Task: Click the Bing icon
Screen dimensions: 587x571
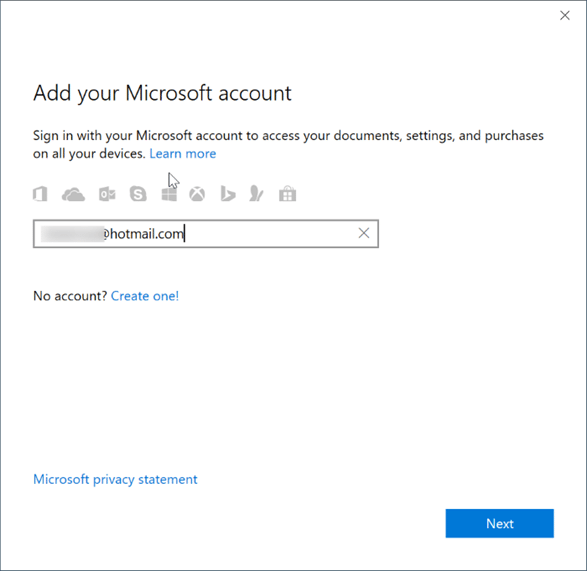Action: tap(228, 194)
